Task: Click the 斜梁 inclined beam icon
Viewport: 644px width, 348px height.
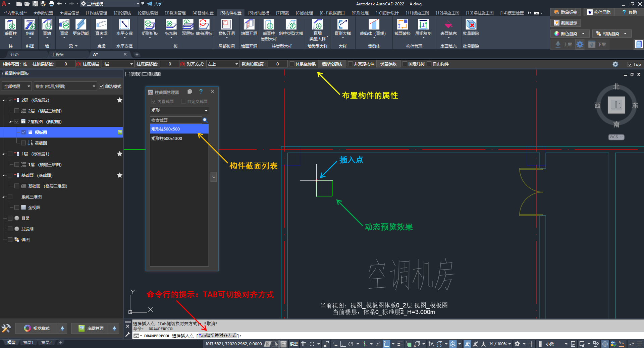Action: (30, 25)
